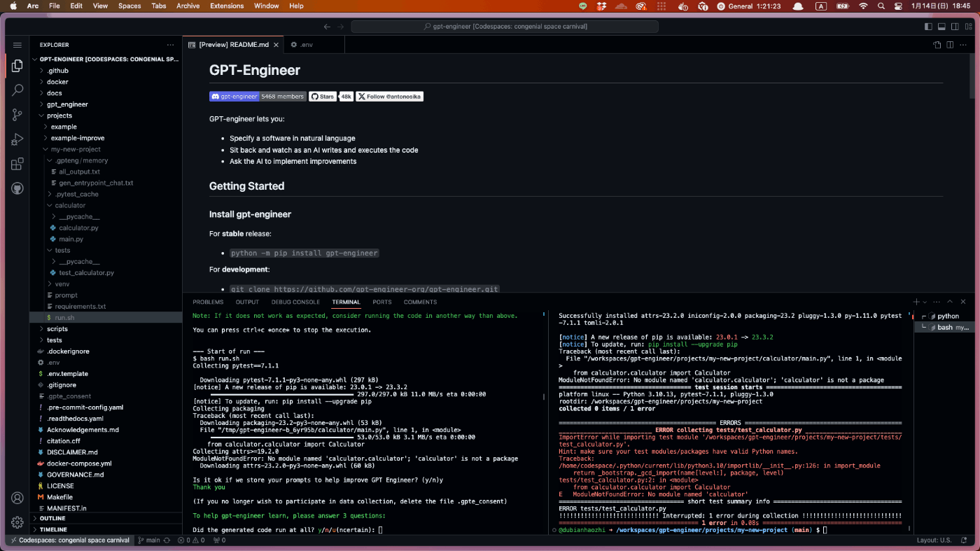The width and height of the screenshot is (980, 551).
Task: Click the GitHub Stars 48k badge
Action: (x=331, y=97)
